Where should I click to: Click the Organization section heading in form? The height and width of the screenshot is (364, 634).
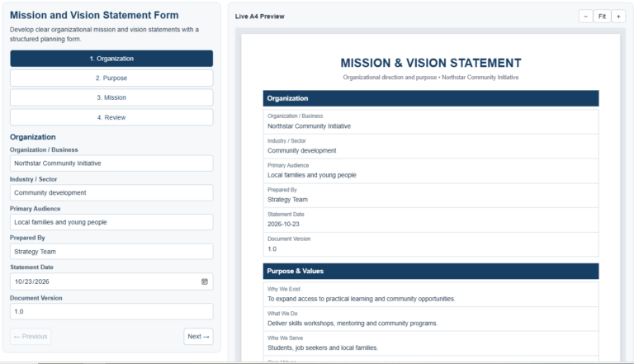coord(33,137)
